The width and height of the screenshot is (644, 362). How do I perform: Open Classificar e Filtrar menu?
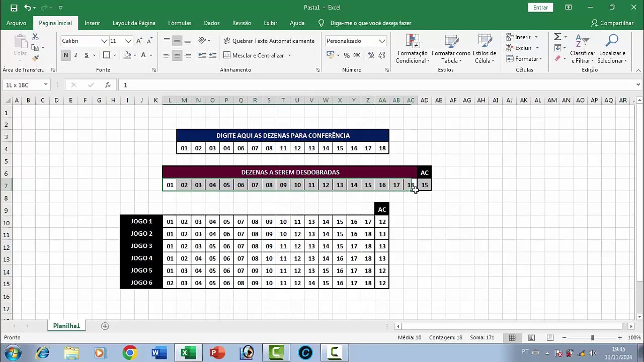(x=583, y=49)
